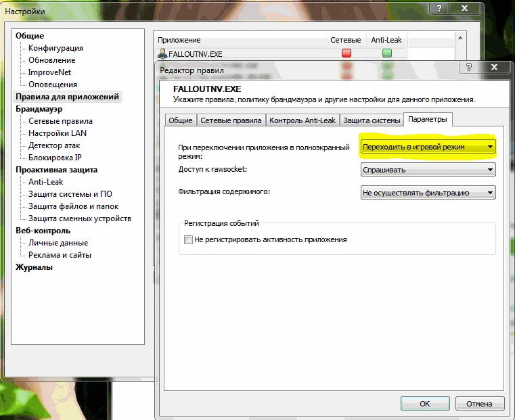Open Защита системы и ПО in tree
This screenshot has height=420, width=515.
pyautogui.click(x=70, y=194)
